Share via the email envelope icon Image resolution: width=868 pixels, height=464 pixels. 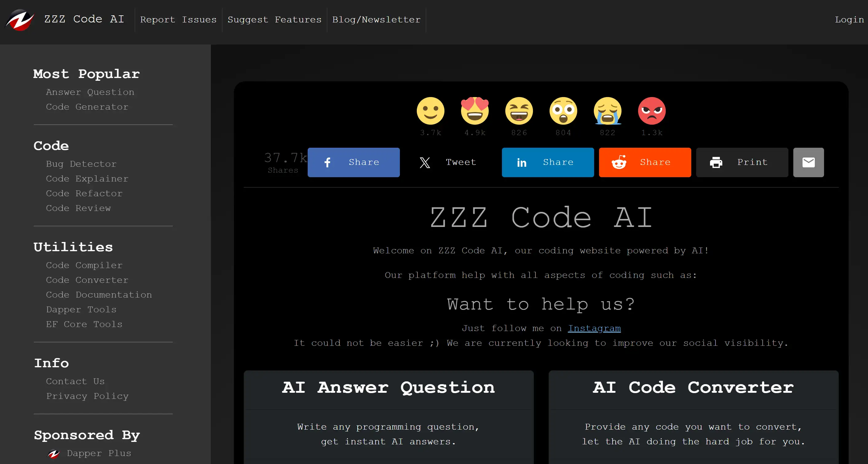pyautogui.click(x=808, y=162)
